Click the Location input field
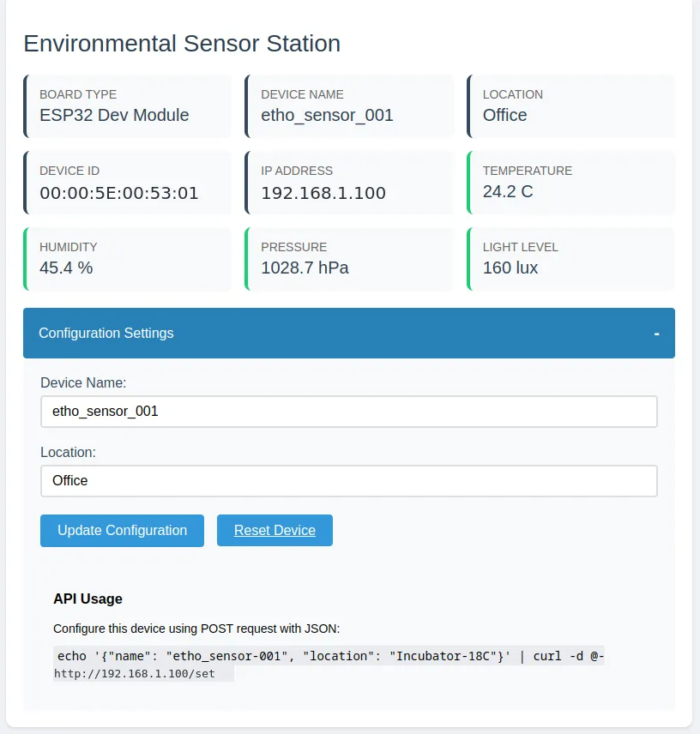 coord(349,481)
